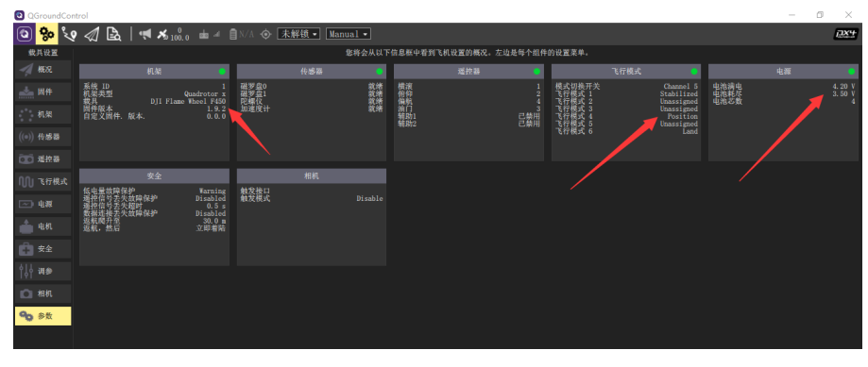Click the 触发接口 trigger interface row
The width and height of the screenshot is (868, 367).
[312, 192]
